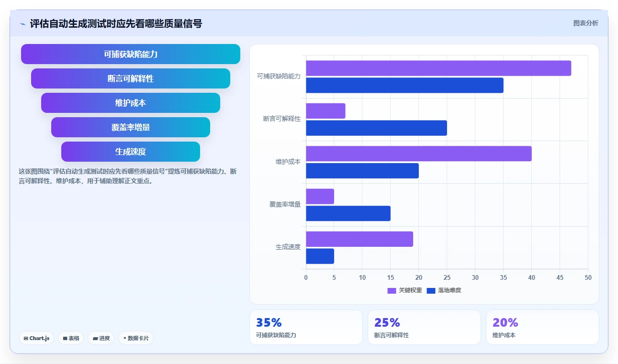Click the x-axis tick value 10
The image size is (618, 364).
(x=362, y=277)
